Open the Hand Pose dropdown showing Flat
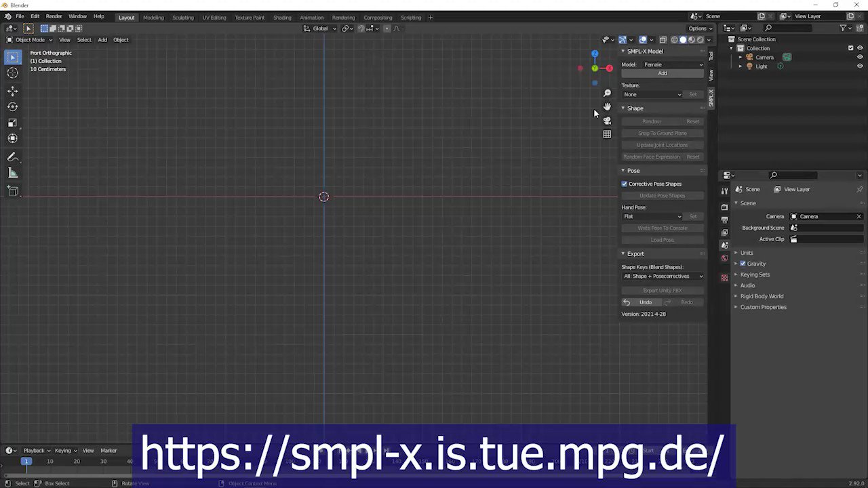The height and width of the screenshot is (488, 868). pyautogui.click(x=652, y=216)
